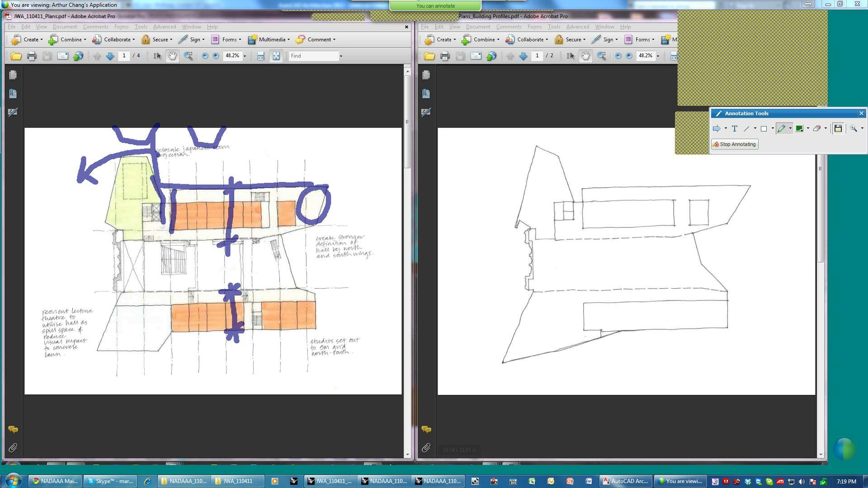Select the Eraser annotation tool
Viewport: 868px width, 488px height.
[817, 129]
